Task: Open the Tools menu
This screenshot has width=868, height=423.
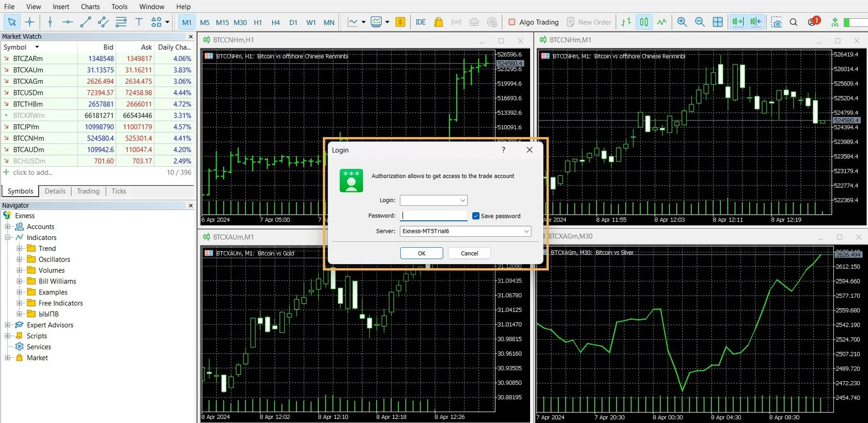Action: 119,7
